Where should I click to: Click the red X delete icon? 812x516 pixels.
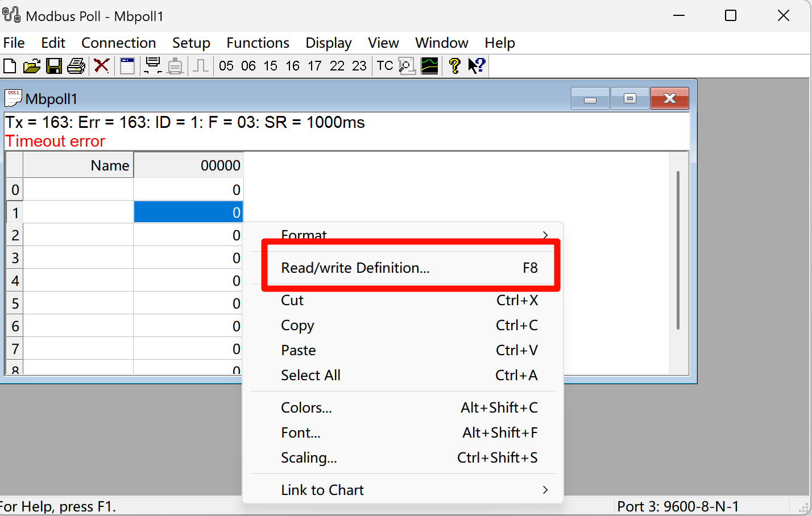[101, 66]
